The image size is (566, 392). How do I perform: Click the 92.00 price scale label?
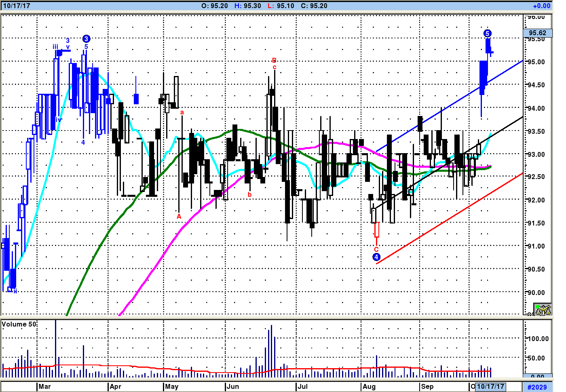pyautogui.click(x=536, y=200)
